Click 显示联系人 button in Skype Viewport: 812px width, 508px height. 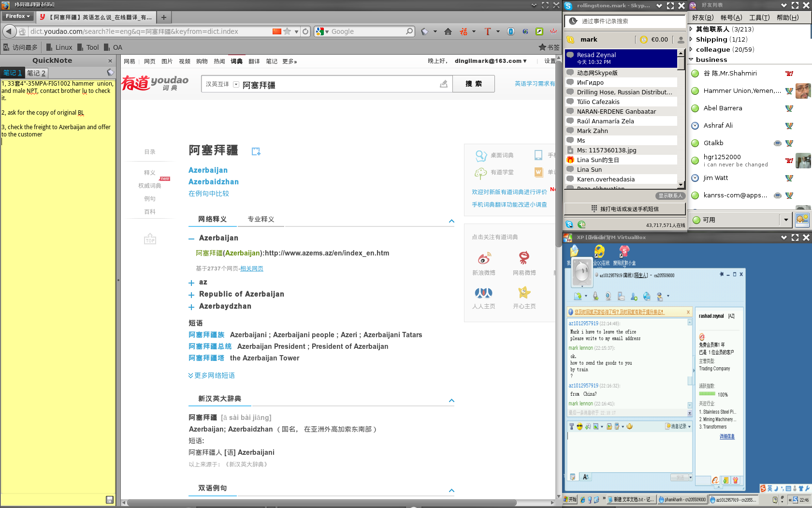click(x=670, y=196)
